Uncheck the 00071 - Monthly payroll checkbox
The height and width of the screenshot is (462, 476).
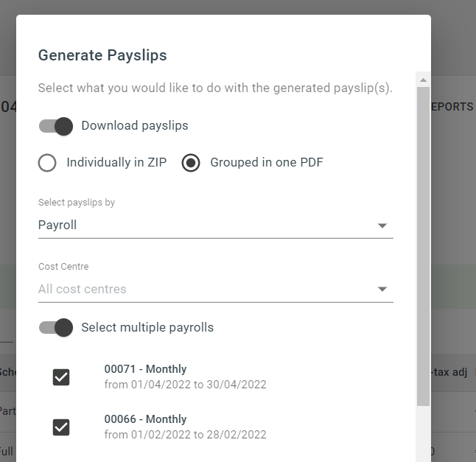(x=61, y=377)
